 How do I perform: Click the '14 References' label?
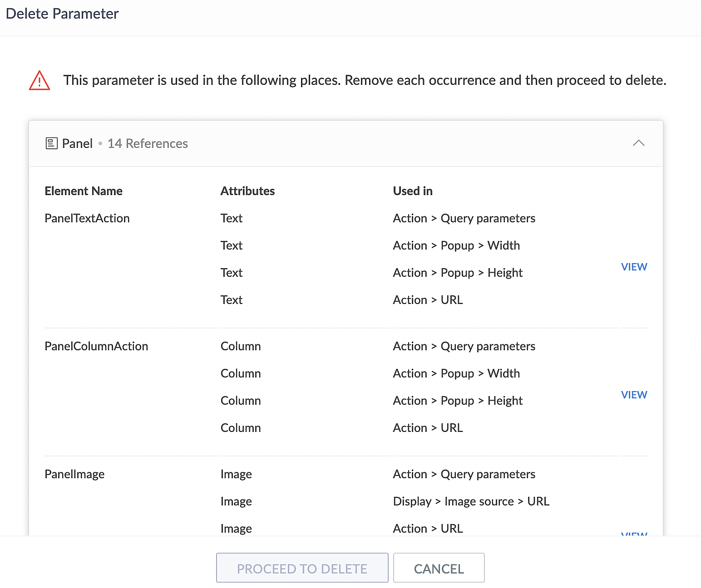(148, 143)
